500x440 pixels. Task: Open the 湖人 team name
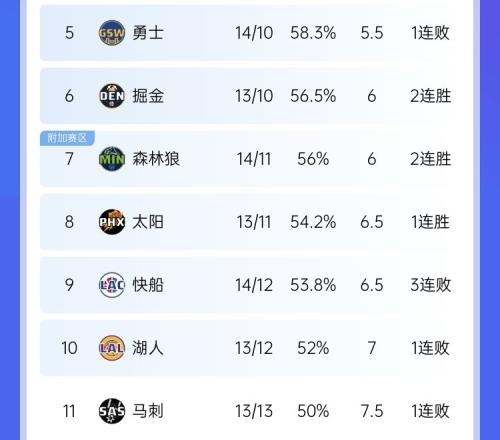pyautogui.click(x=148, y=348)
